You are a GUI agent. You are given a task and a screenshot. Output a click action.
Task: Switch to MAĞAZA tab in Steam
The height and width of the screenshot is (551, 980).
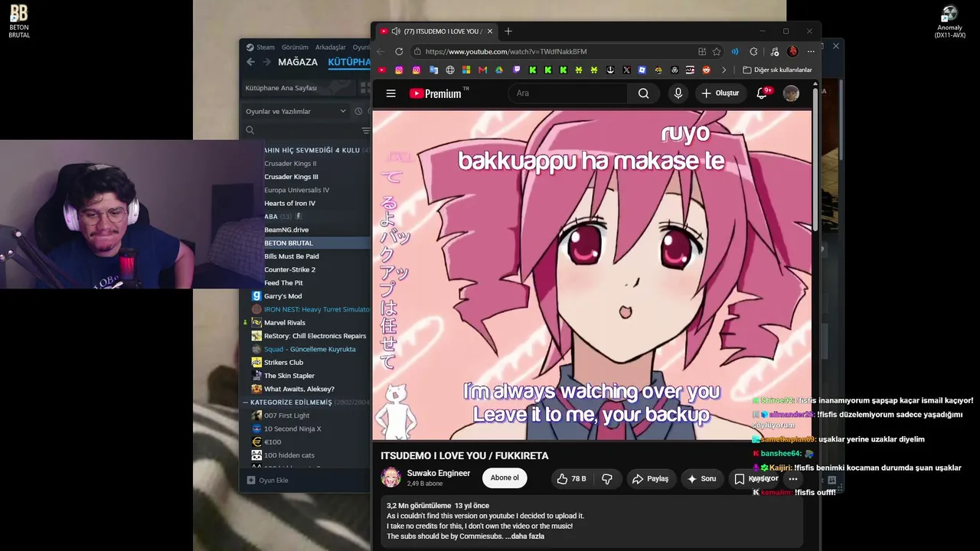[x=298, y=62]
